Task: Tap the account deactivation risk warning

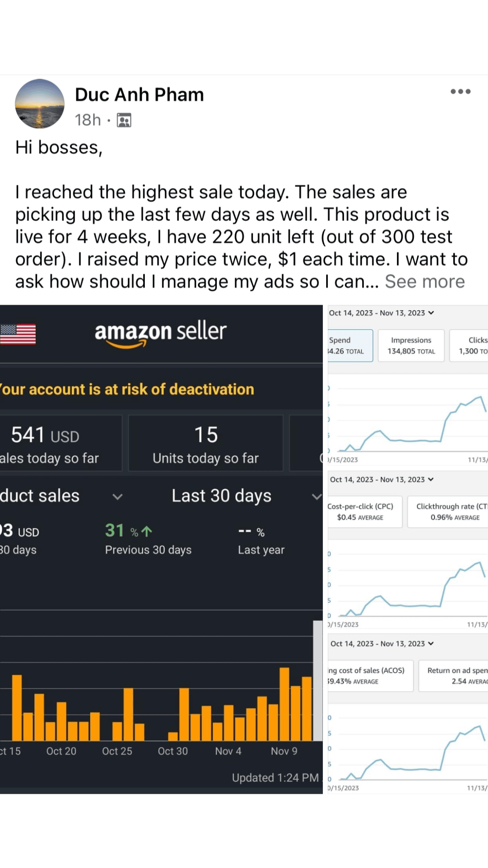Action: [x=127, y=389]
